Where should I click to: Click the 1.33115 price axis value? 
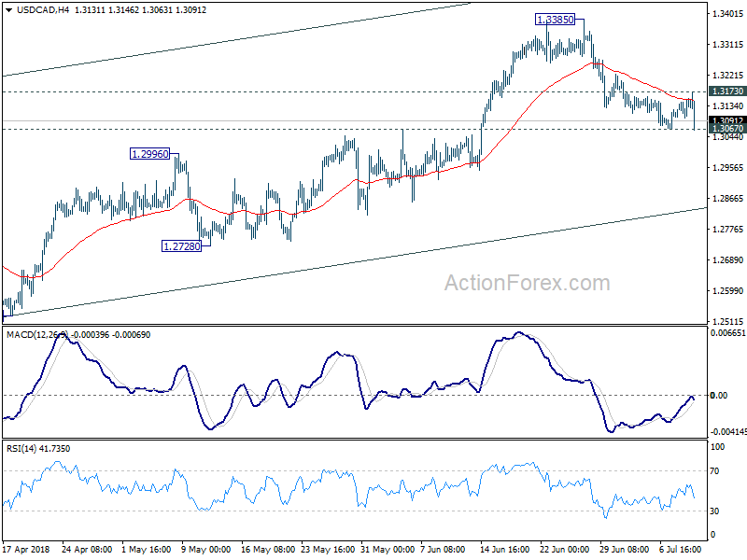pyautogui.click(x=727, y=44)
